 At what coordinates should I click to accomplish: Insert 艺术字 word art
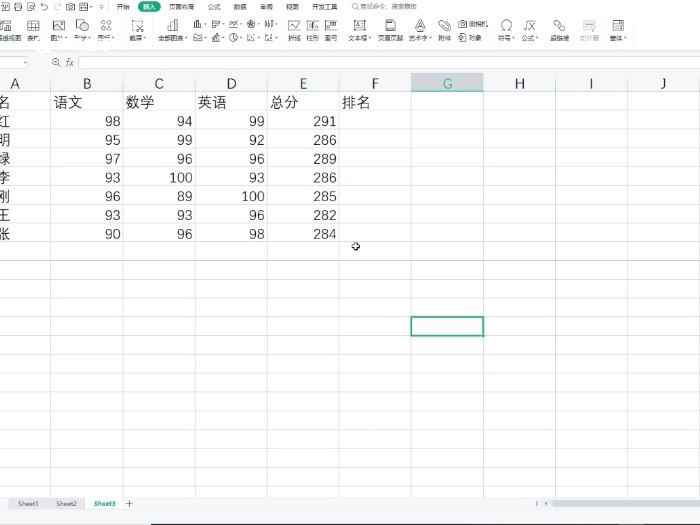click(420, 30)
